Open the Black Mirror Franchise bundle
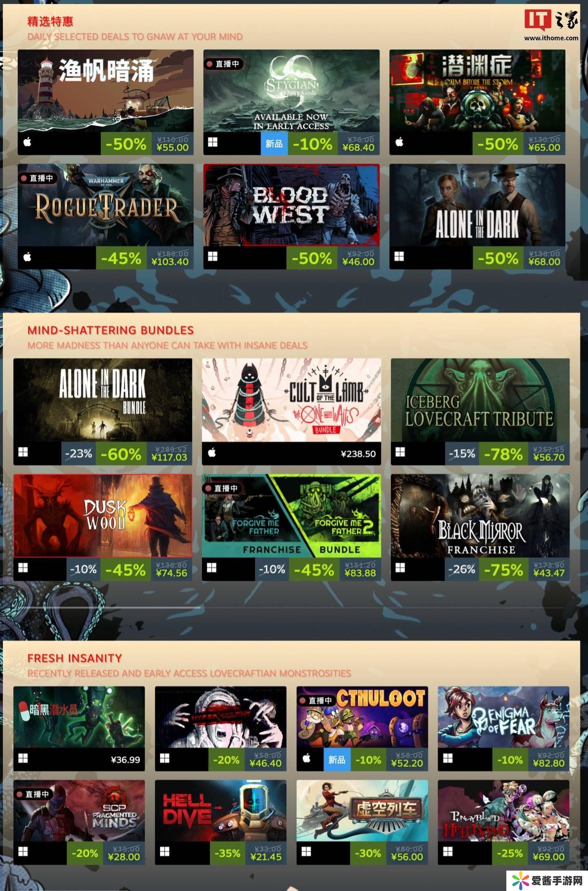This screenshot has width=588, height=891. 480,516
